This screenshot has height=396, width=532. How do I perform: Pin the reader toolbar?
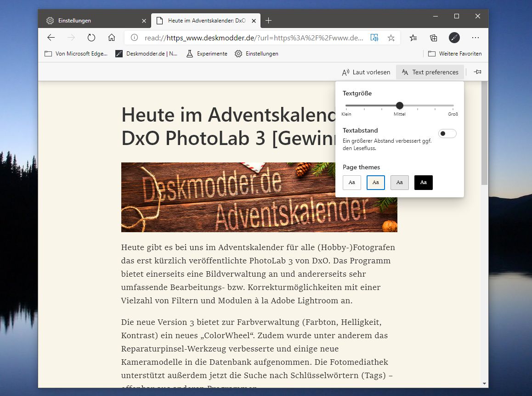(477, 72)
